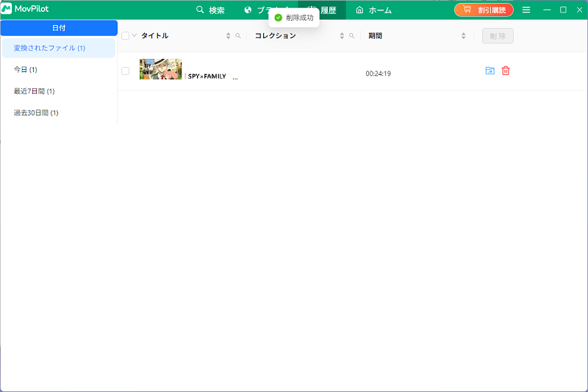Maximize the MovPilot window
Viewport: 588px width, 392px height.
563,10
